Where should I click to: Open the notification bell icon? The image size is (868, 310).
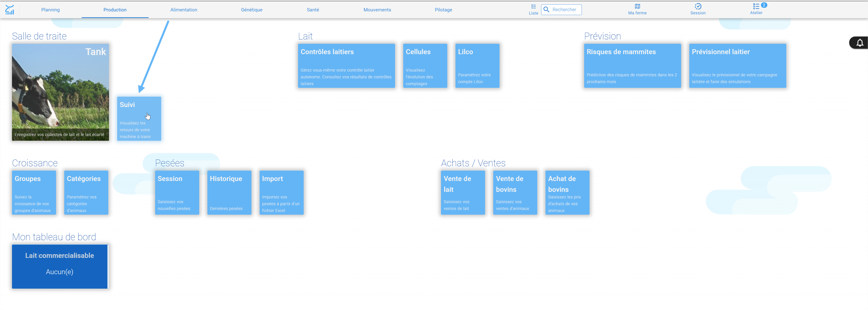(860, 43)
